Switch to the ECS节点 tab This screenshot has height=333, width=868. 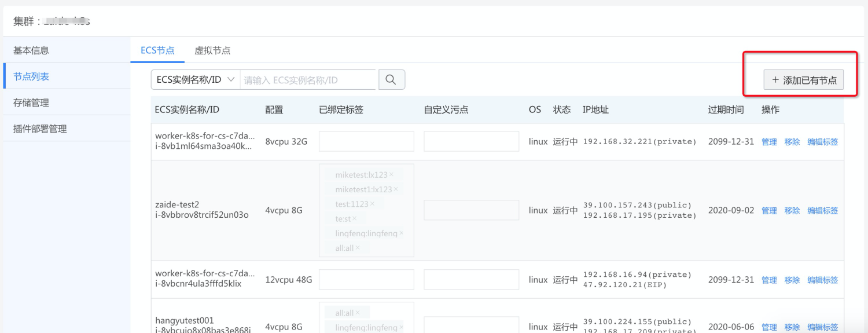(157, 50)
